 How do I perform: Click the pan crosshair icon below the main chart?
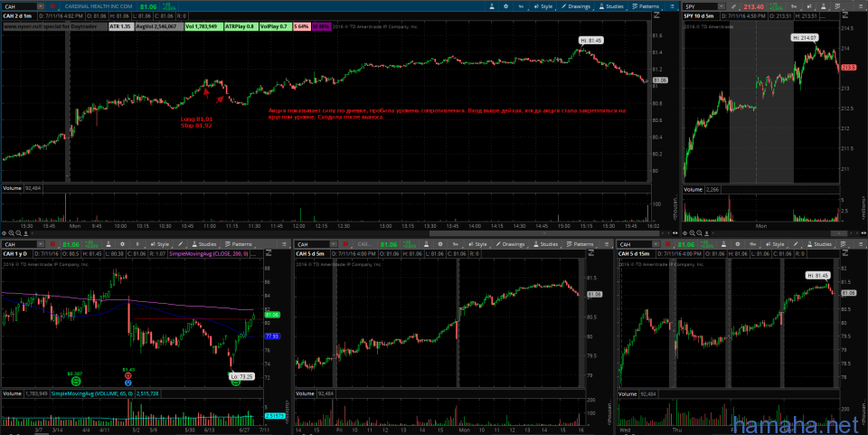pyautogui.click(x=4, y=233)
